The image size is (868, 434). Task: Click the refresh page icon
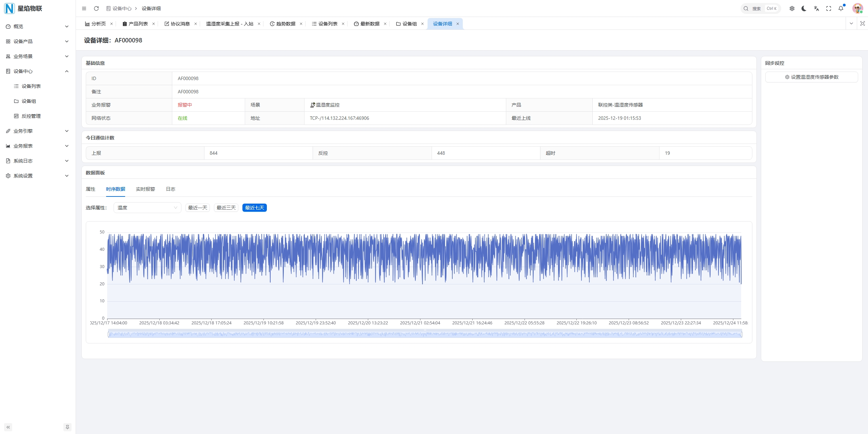click(x=96, y=8)
